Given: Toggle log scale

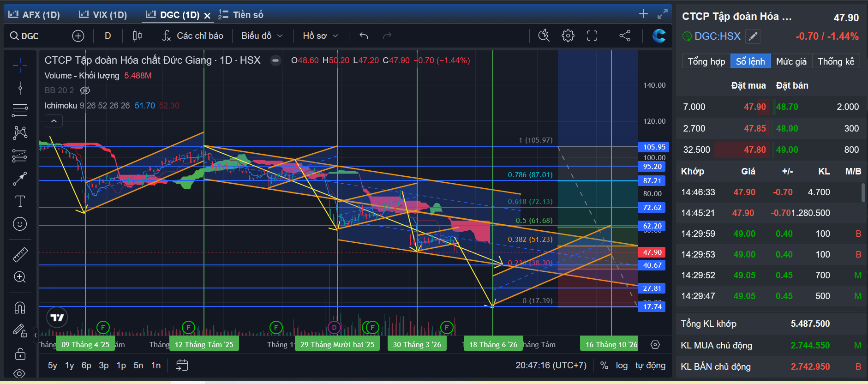Looking at the screenshot, I should [622, 366].
